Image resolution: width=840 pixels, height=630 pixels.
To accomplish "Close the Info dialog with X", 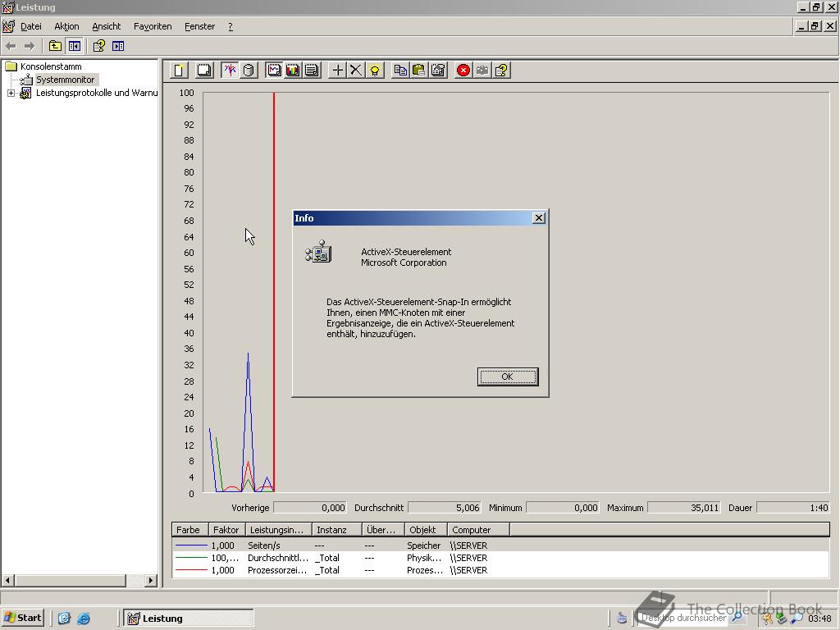I will 538,217.
